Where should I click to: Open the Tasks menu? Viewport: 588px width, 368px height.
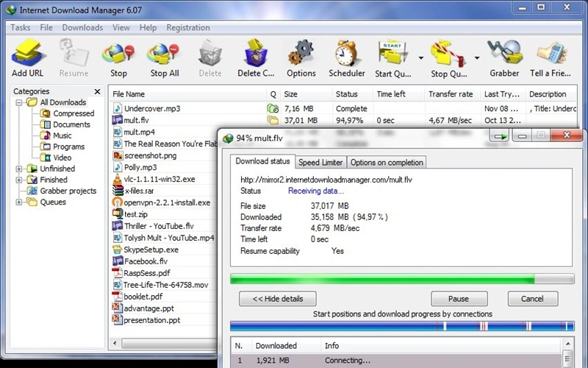(21, 27)
